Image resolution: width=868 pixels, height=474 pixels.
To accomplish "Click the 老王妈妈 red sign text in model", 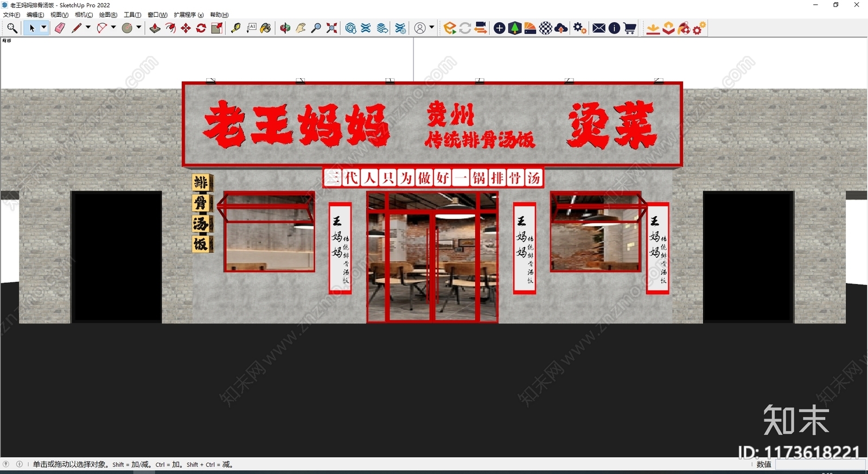I will pyautogui.click(x=296, y=125).
